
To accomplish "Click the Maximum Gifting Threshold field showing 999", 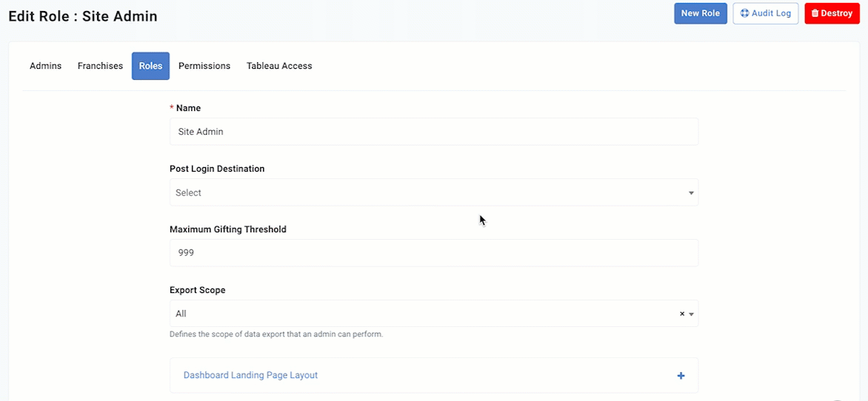I will (433, 253).
